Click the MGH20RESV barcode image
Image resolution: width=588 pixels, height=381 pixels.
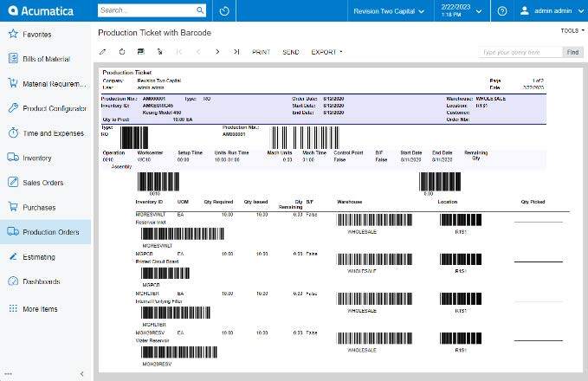pyautogui.click(x=179, y=352)
